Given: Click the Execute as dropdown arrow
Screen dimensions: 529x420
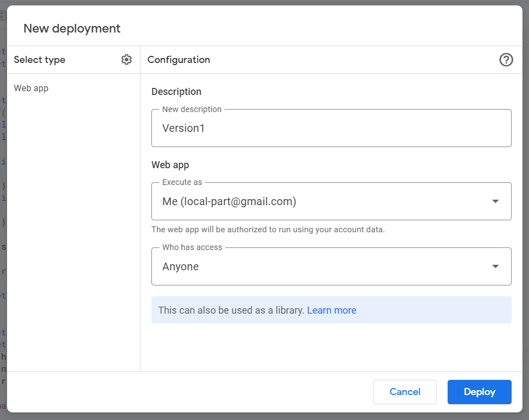Looking at the screenshot, I should (495, 201).
